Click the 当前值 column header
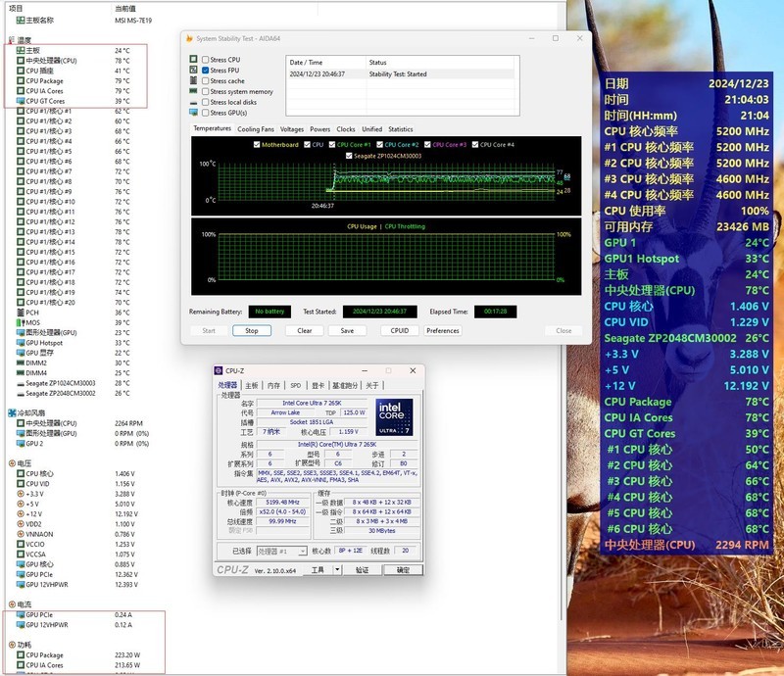Image resolution: width=784 pixels, height=676 pixels. pos(125,7)
